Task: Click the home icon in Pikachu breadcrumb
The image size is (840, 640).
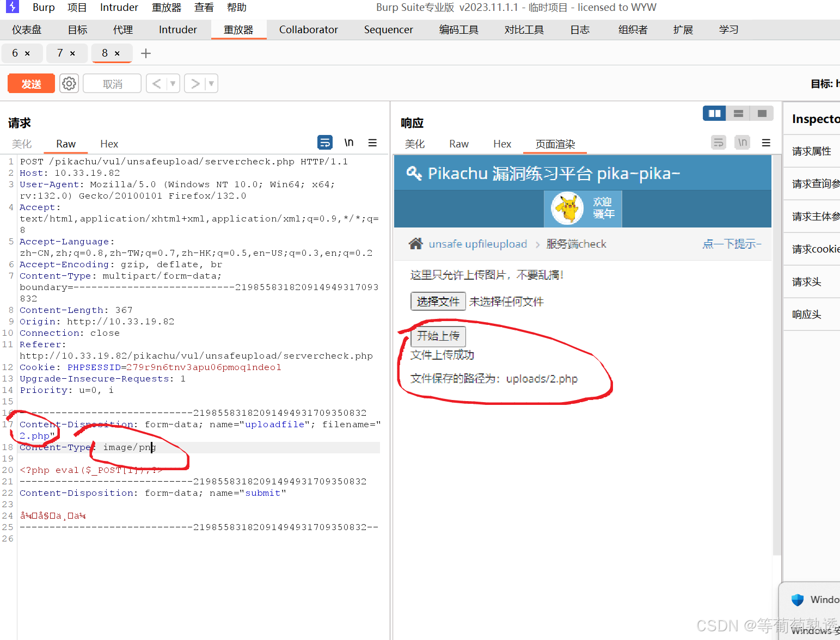Action: coord(415,243)
